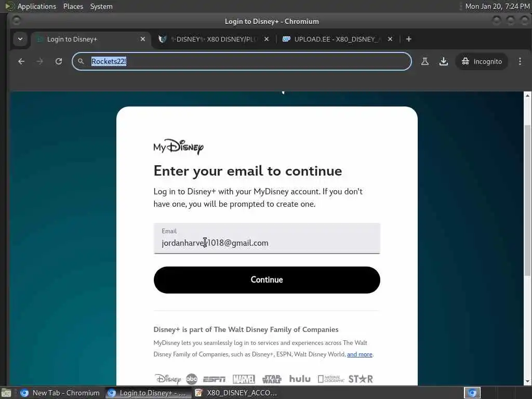Click the scrollbar down arrow
532x399 pixels.
point(527,382)
